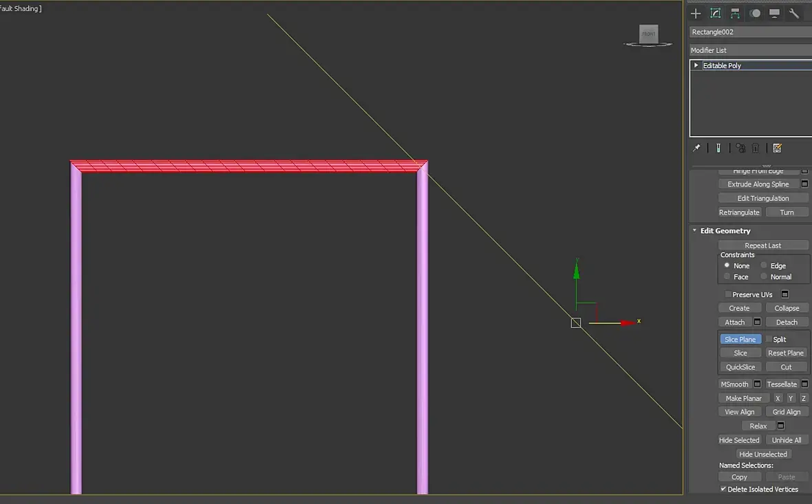This screenshot has height=504, width=812.
Task: Click the Slice button
Action: click(x=740, y=353)
